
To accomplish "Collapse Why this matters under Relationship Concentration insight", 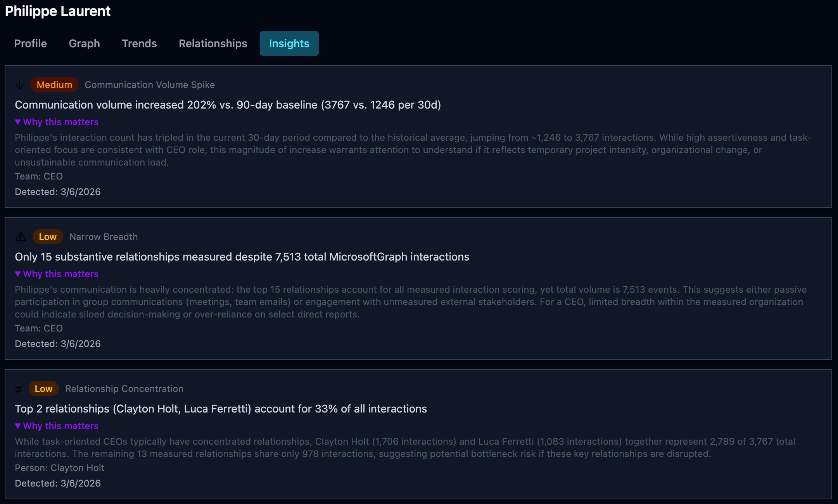I will (57, 426).
